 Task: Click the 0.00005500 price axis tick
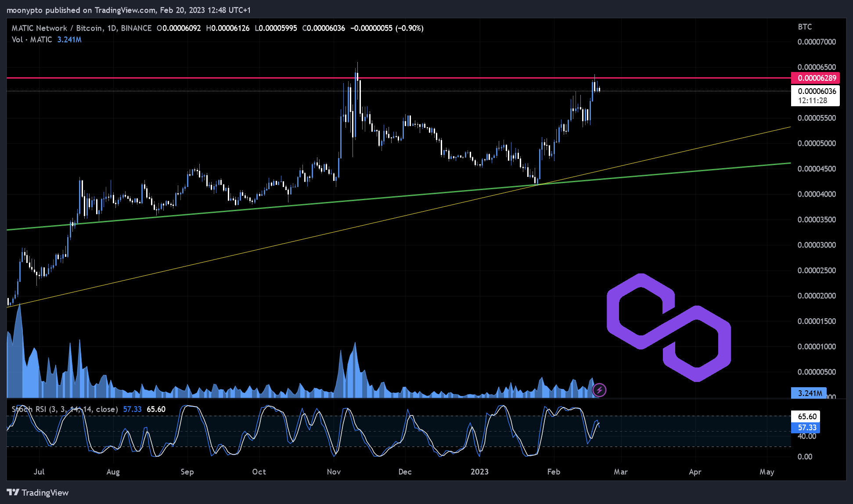pos(817,118)
